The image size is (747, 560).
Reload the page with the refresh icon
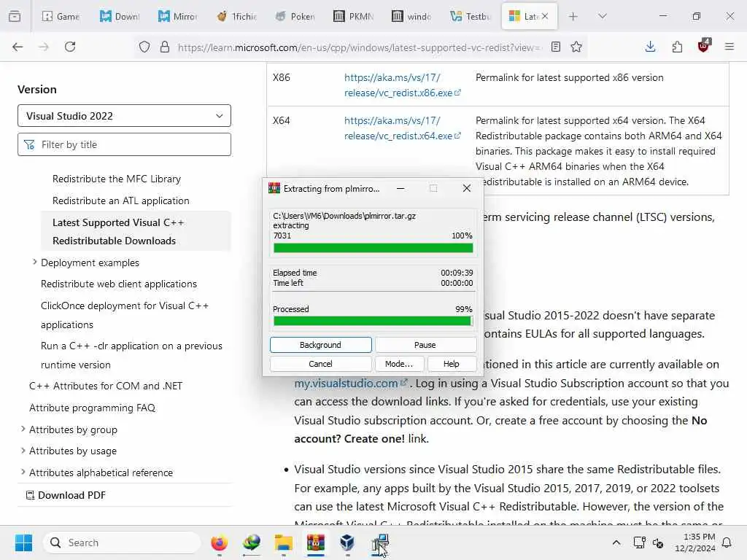(x=70, y=47)
